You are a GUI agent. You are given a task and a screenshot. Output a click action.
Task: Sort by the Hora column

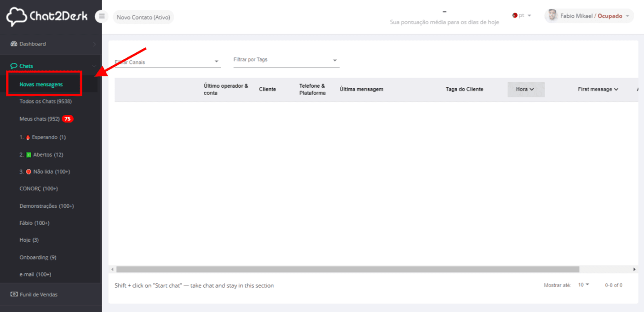tap(526, 90)
